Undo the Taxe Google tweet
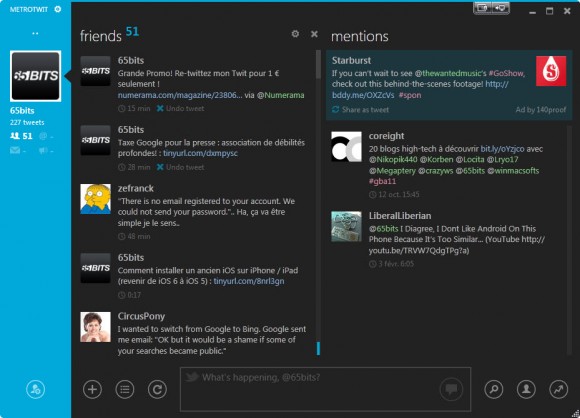 180,167
